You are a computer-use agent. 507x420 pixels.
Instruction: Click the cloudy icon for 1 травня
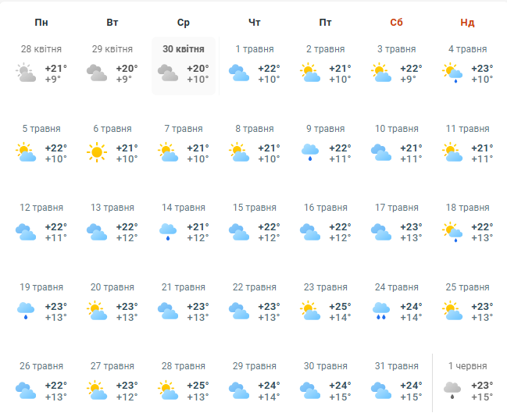(239, 73)
